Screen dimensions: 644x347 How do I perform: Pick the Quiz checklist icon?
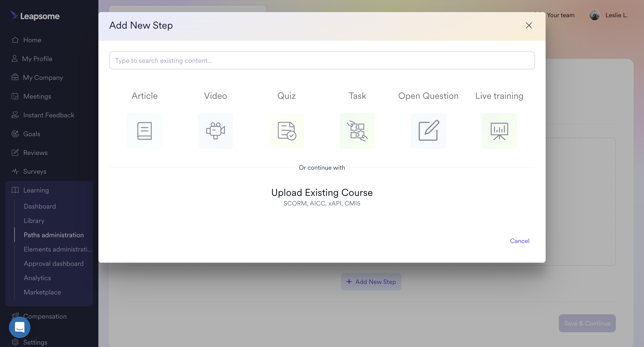(286, 131)
